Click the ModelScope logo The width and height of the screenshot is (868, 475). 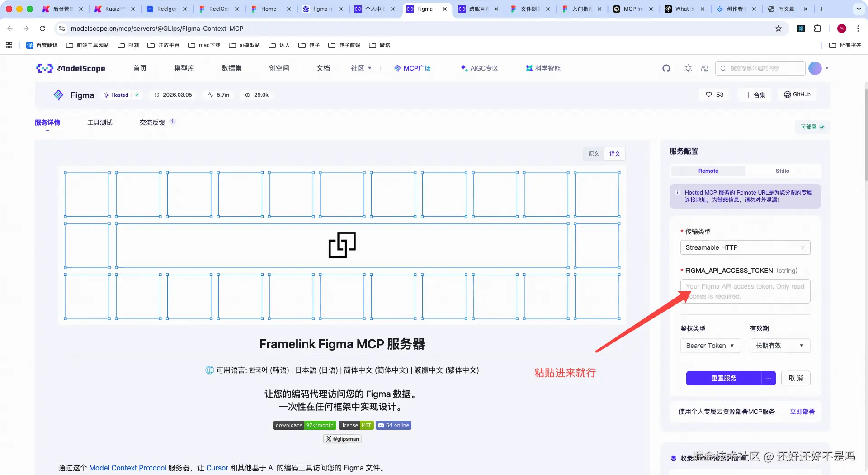(71, 68)
